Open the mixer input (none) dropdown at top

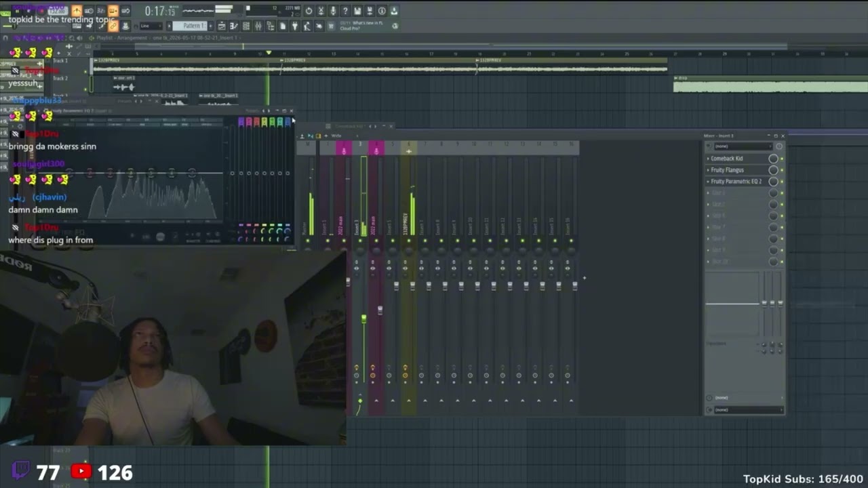[743, 146]
